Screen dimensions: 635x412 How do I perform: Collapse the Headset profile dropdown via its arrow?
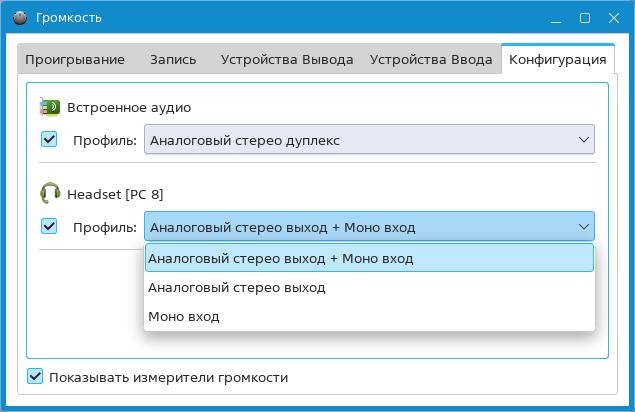click(x=584, y=227)
